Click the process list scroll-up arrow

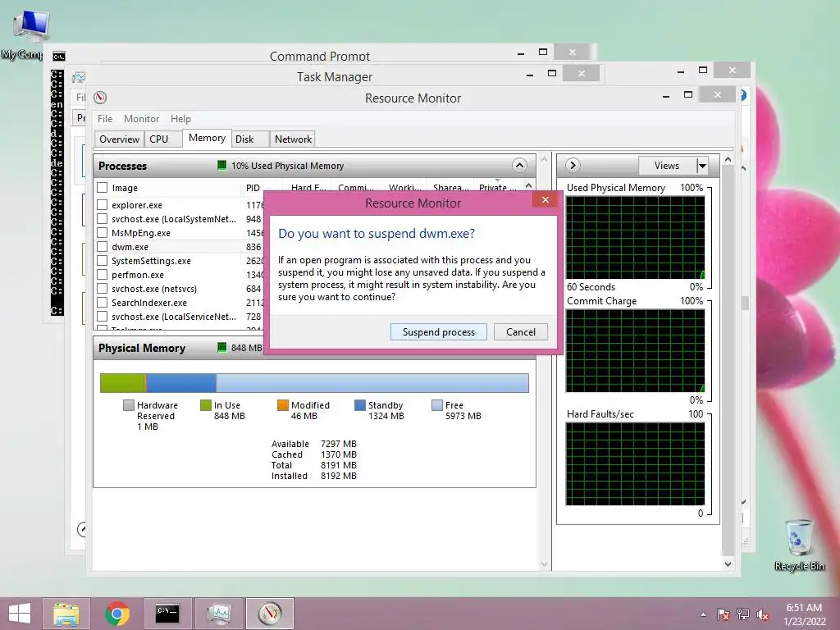coord(529,186)
